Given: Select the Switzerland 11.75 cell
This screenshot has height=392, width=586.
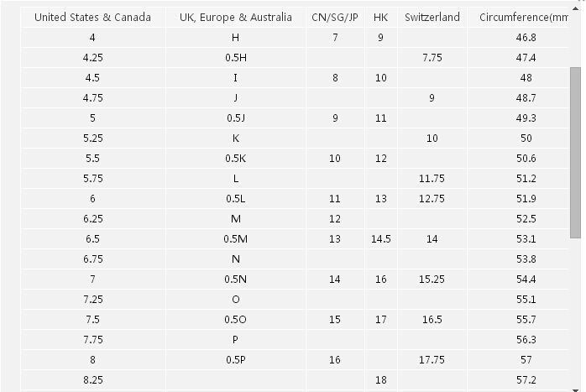Looking at the screenshot, I should 432,179.
